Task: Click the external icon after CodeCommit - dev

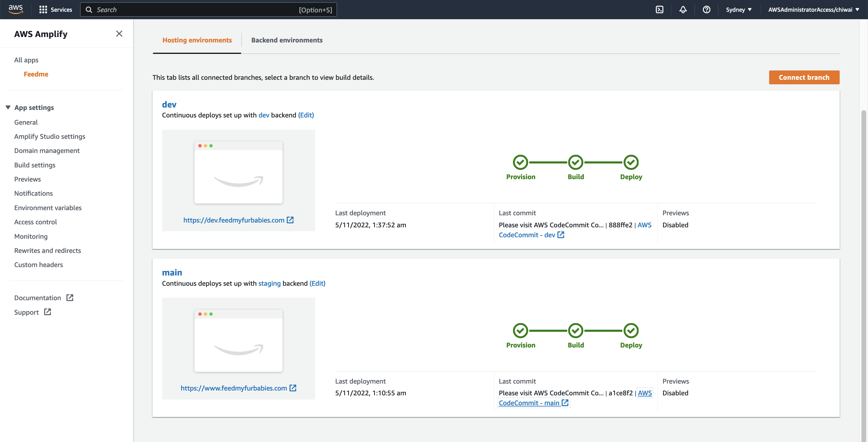Action: coord(561,235)
